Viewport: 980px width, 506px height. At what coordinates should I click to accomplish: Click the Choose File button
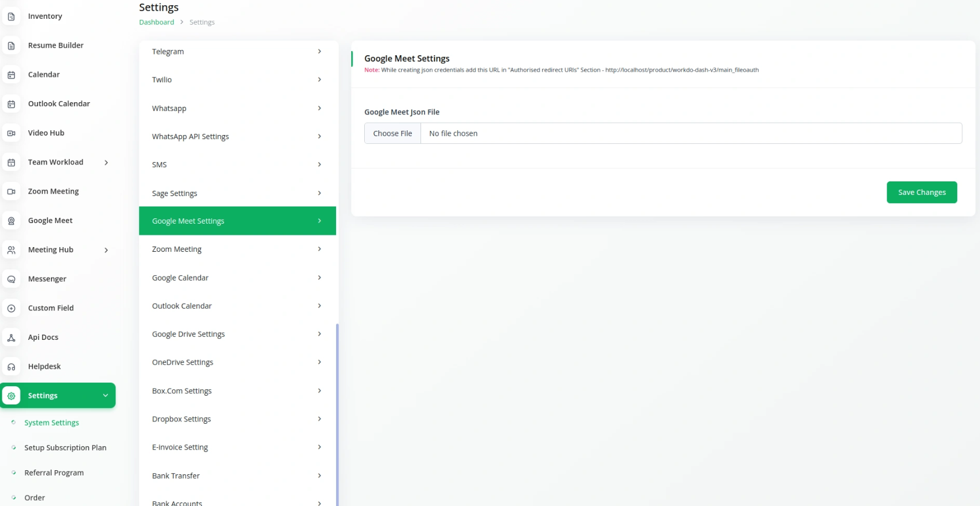coord(392,133)
